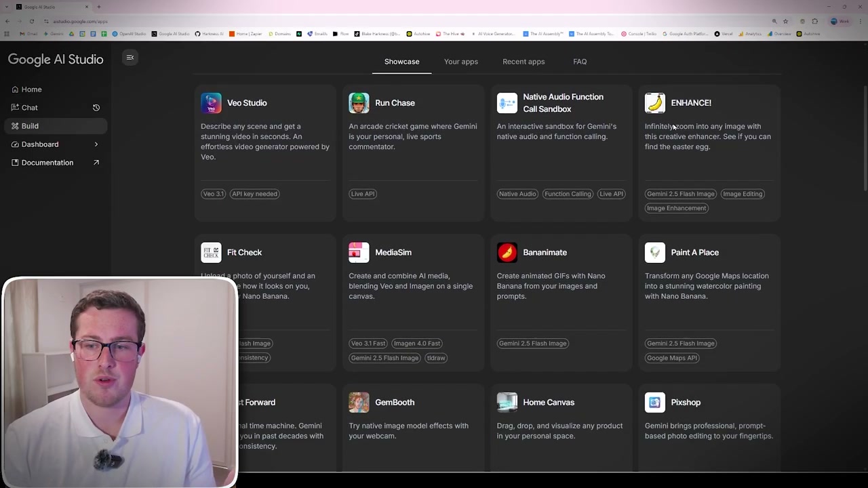Open the Bananimate title link
Image resolution: width=868 pixels, height=488 pixels.
point(545,252)
